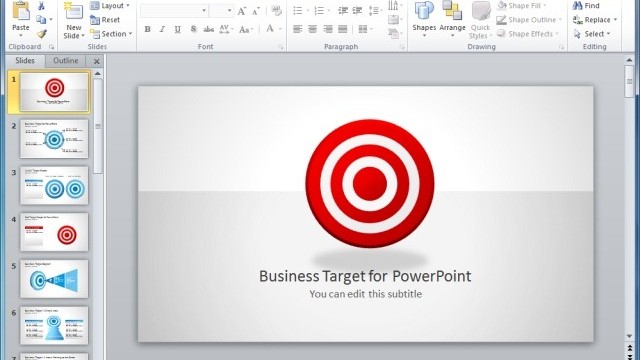Screen dimensions: 640x360
Task: Toggle text shadow formatting
Action: click(193, 29)
